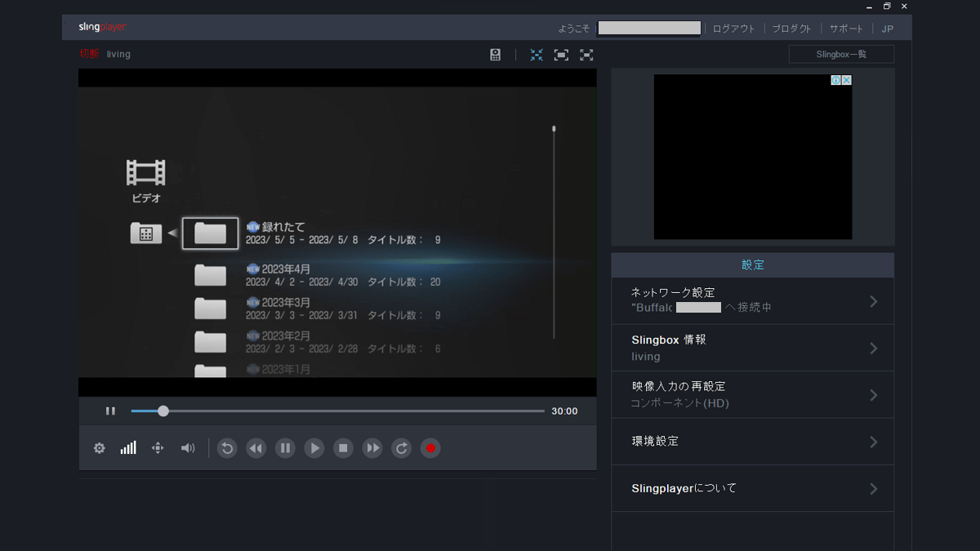This screenshot has width=980, height=551.
Task: Click small pause icon left of the seek bar
Action: pos(110,411)
